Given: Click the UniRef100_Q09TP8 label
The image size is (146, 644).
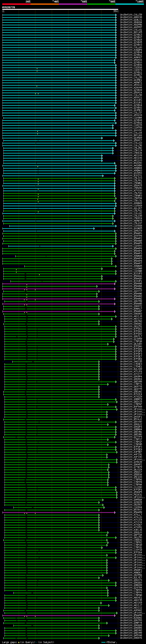Looking at the screenshot, I should (131, 236).
